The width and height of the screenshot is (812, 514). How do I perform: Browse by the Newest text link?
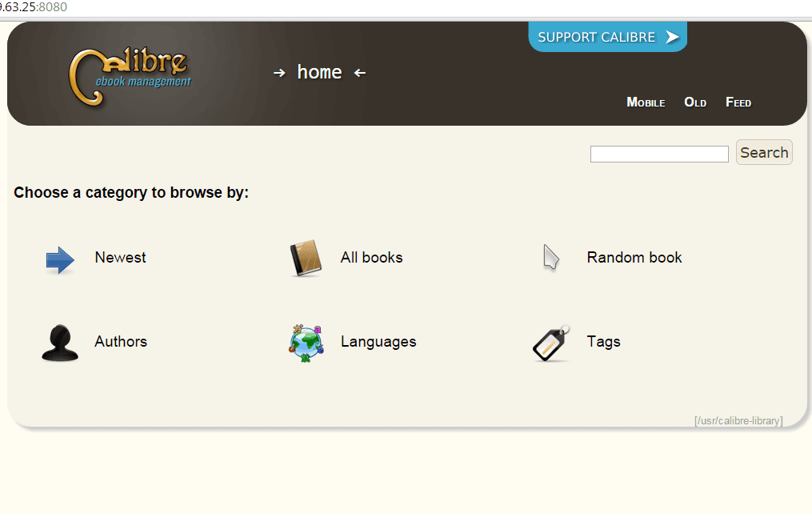[120, 258]
